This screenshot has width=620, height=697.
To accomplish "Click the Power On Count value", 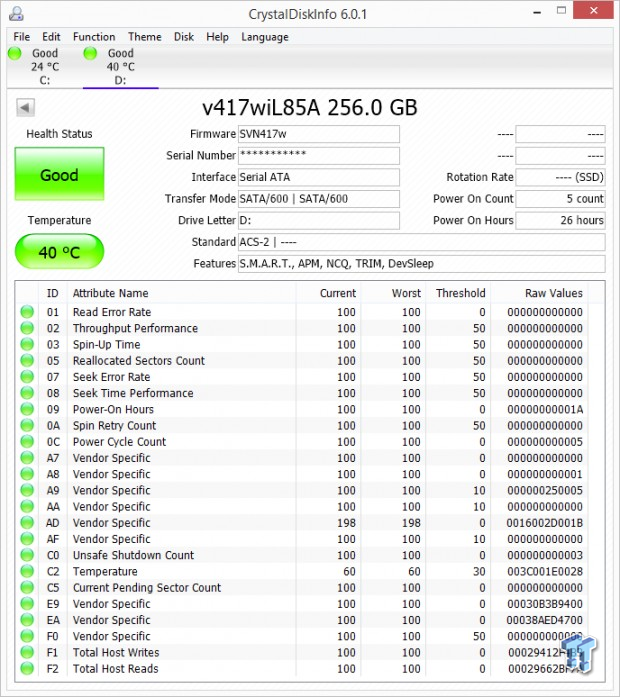I will point(560,199).
